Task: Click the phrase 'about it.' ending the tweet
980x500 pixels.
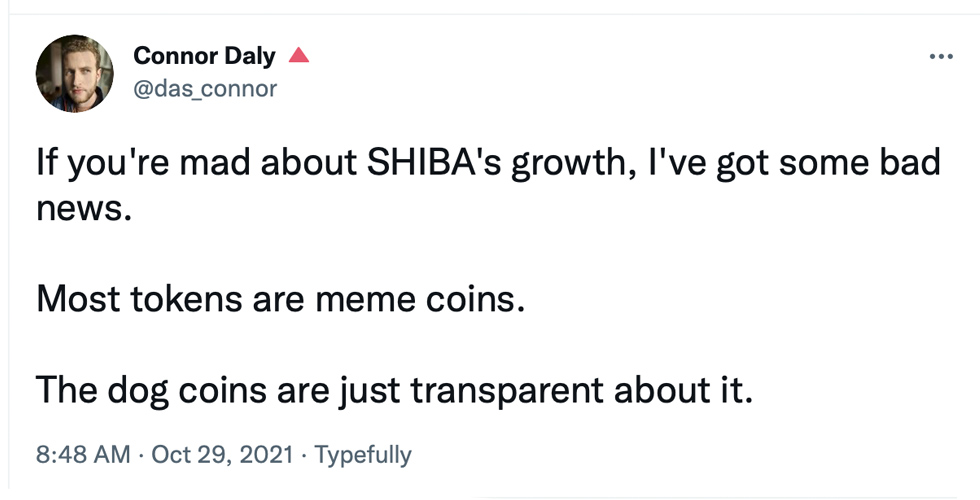Action: click(684, 391)
